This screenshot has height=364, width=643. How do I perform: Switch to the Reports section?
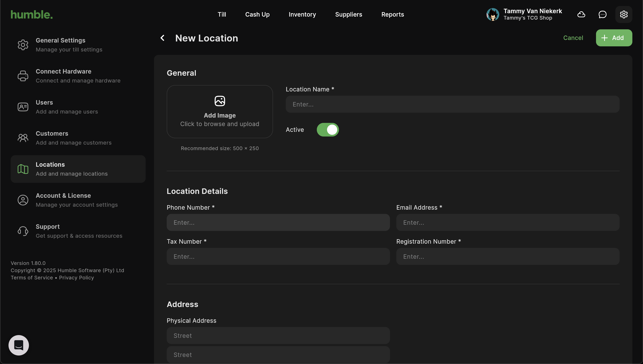coord(392,14)
